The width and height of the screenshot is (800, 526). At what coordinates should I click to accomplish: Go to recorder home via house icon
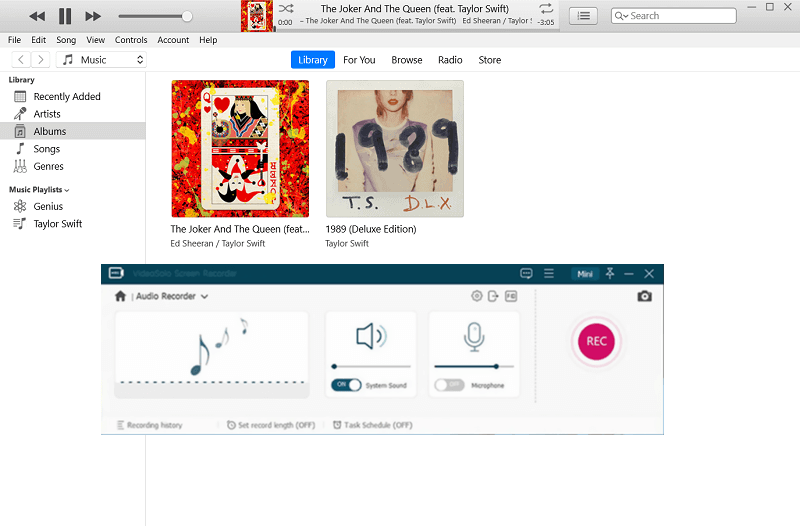(x=121, y=296)
